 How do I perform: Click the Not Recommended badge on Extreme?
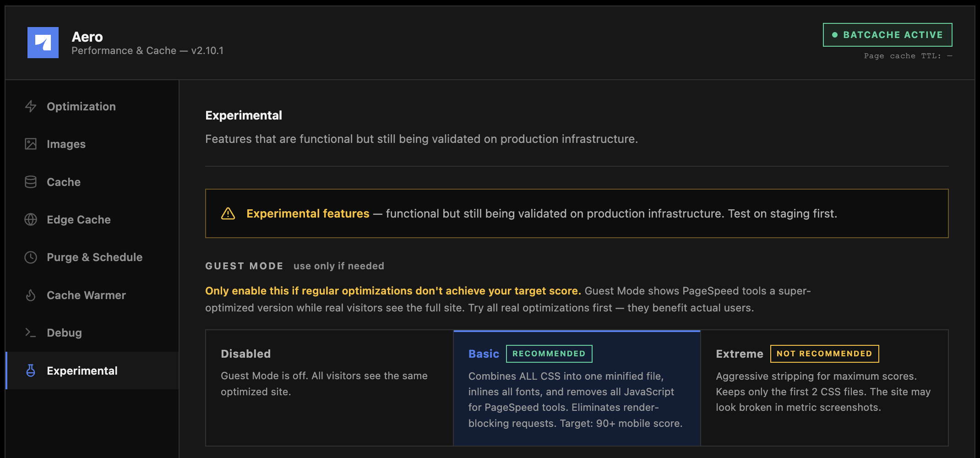824,354
